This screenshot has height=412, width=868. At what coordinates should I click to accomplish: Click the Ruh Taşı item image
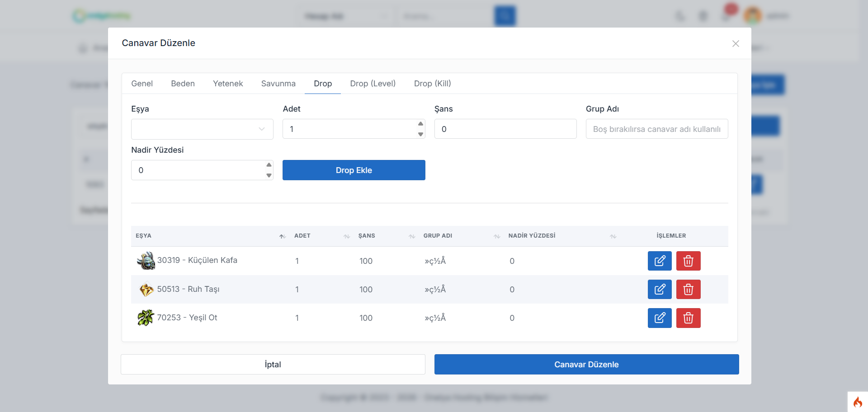(x=146, y=289)
